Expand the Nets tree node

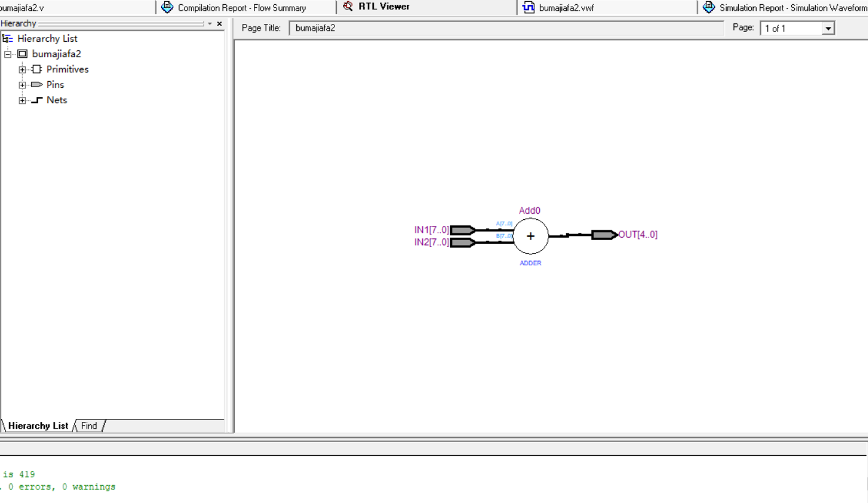click(x=22, y=100)
